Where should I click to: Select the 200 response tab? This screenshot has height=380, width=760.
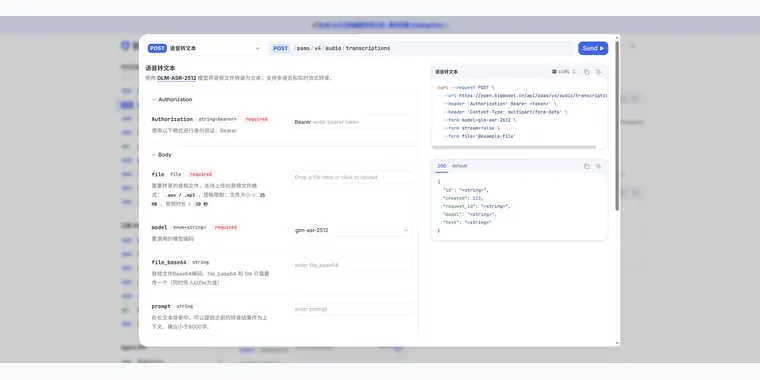coord(442,166)
